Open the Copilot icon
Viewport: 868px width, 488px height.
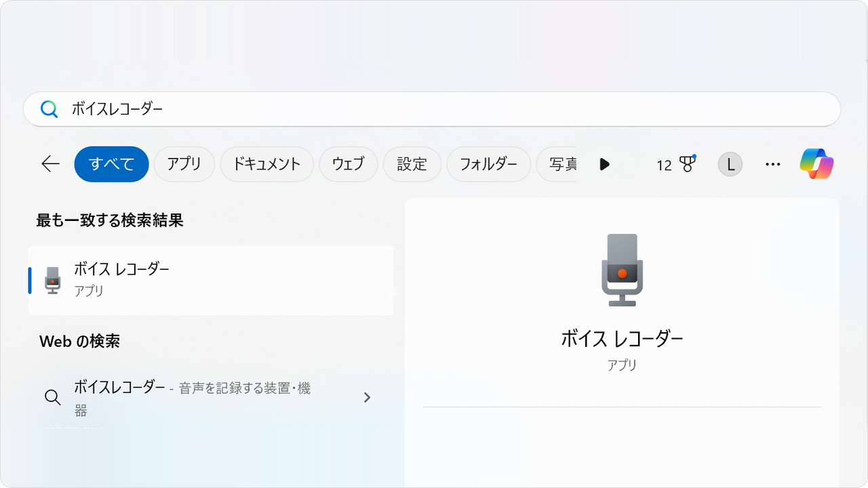click(x=816, y=164)
